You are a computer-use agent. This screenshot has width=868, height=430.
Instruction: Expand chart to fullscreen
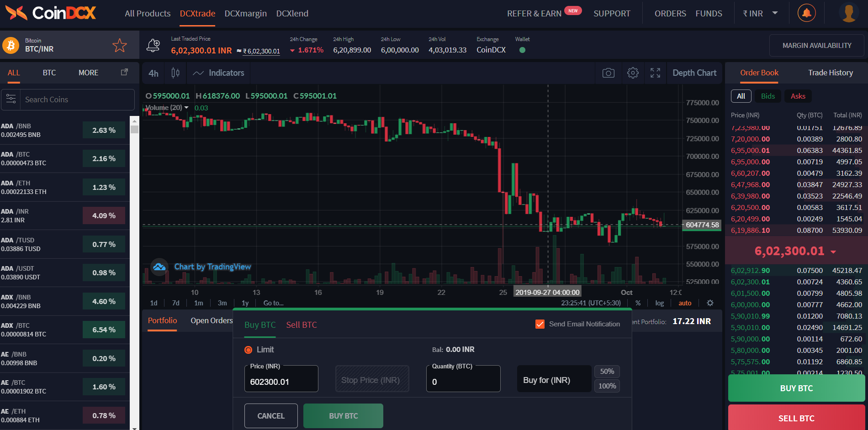tap(655, 73)
